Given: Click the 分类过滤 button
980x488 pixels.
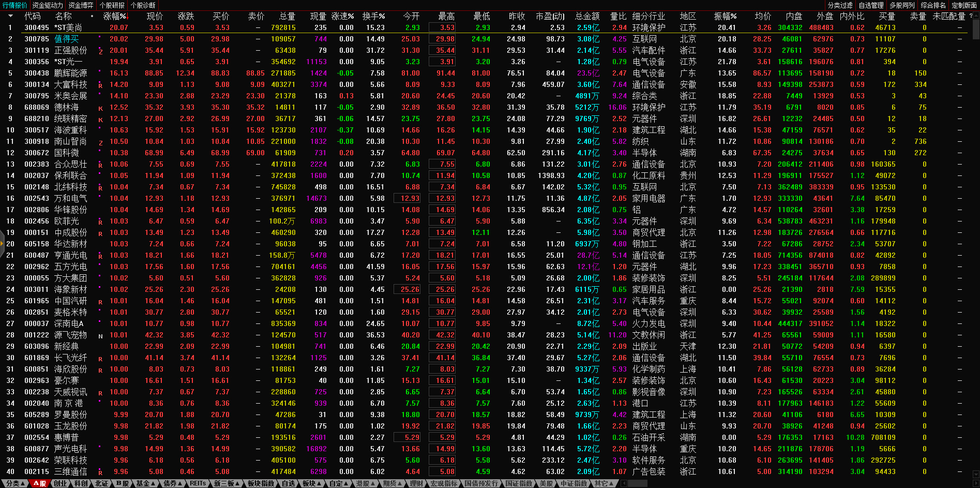Looking at the screenshot, I should coord(840,5).
